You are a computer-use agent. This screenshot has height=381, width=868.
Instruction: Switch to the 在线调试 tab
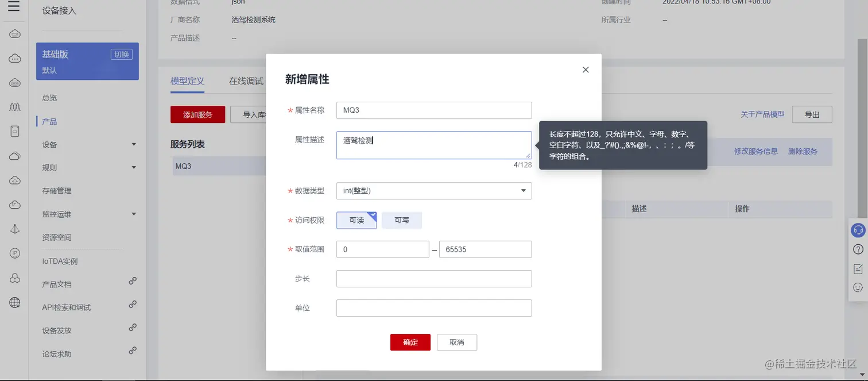(x=246, y=81)
